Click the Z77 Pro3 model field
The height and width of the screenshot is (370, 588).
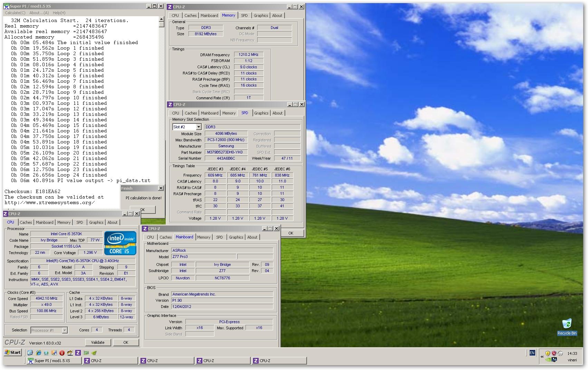[204, 257]
